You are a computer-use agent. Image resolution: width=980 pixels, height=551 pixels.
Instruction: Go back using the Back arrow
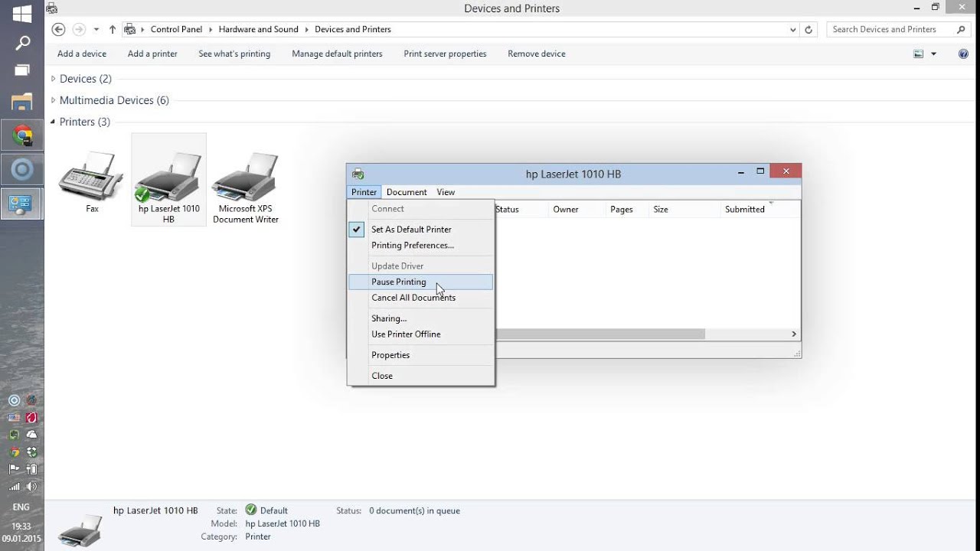coord(58,29)
